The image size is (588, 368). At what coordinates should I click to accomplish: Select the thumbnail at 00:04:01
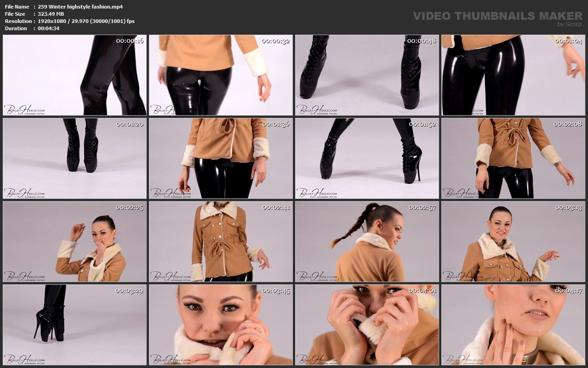coord(367,325)
